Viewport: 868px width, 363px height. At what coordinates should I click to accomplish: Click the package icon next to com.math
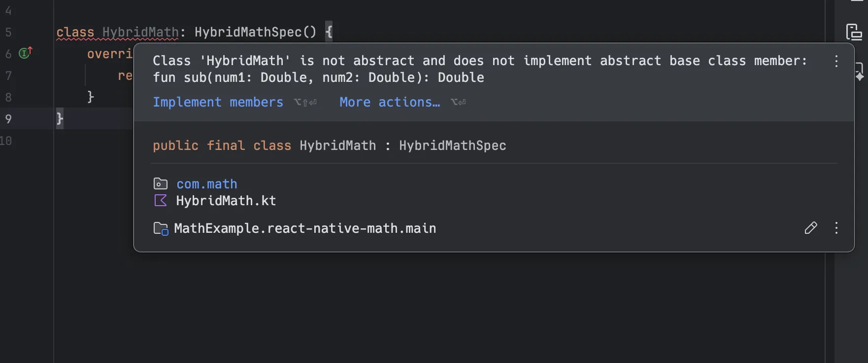(160, 183)
